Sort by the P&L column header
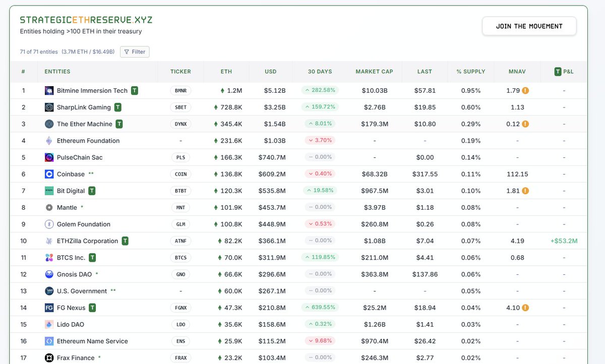 [564, 72]
